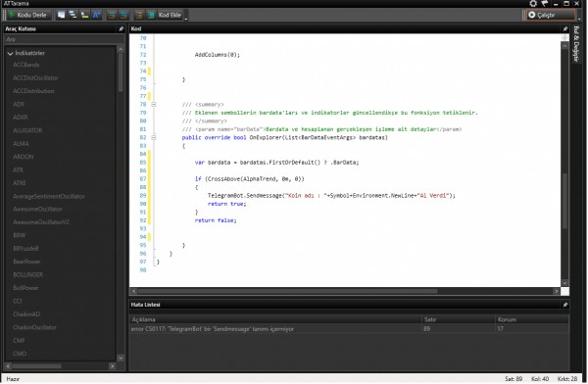Click code editor horizontal scroll right arrow

click(x=556, y=291)
